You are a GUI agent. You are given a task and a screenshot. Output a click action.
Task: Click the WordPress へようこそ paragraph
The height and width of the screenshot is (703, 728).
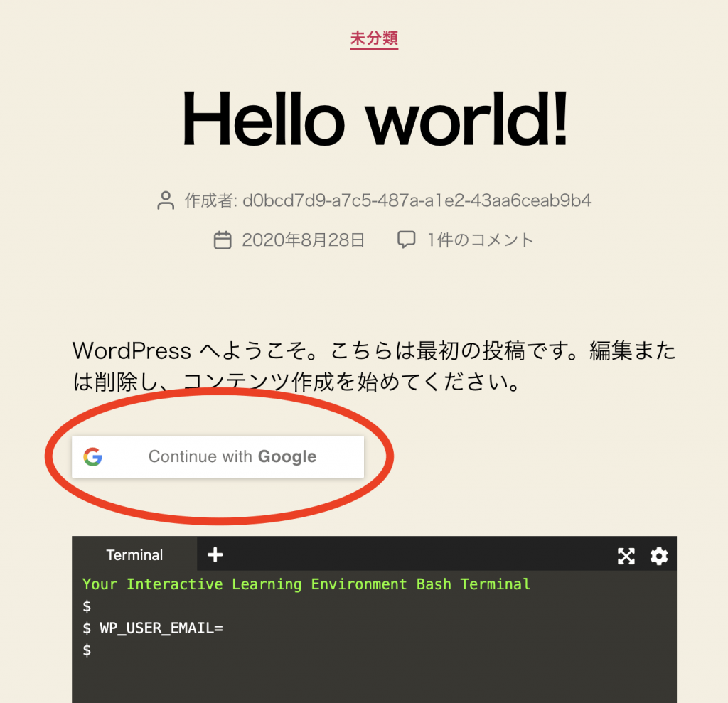point(374,366)
